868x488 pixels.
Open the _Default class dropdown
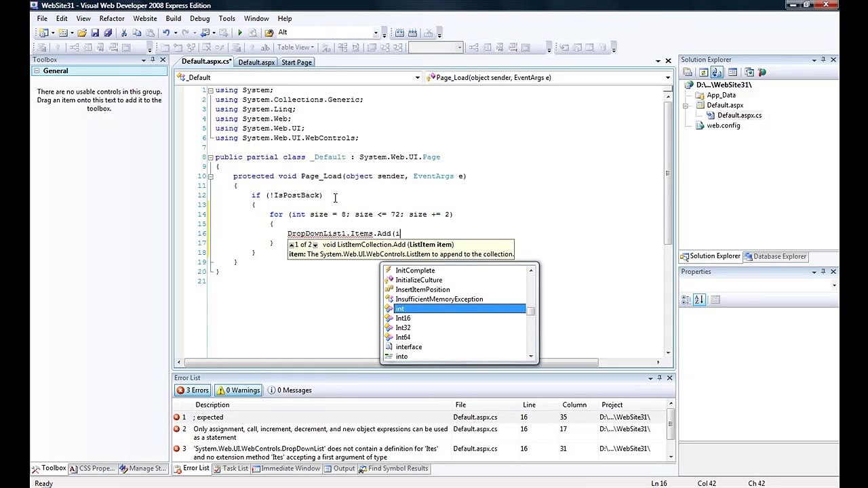417,77
